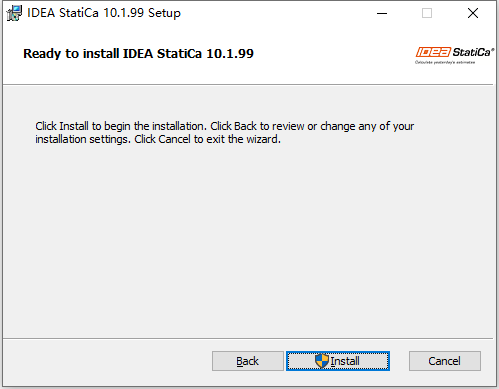
Task: Click the orange IDEA logo mark
Action: pyautogui.click(x=433, y=52)
